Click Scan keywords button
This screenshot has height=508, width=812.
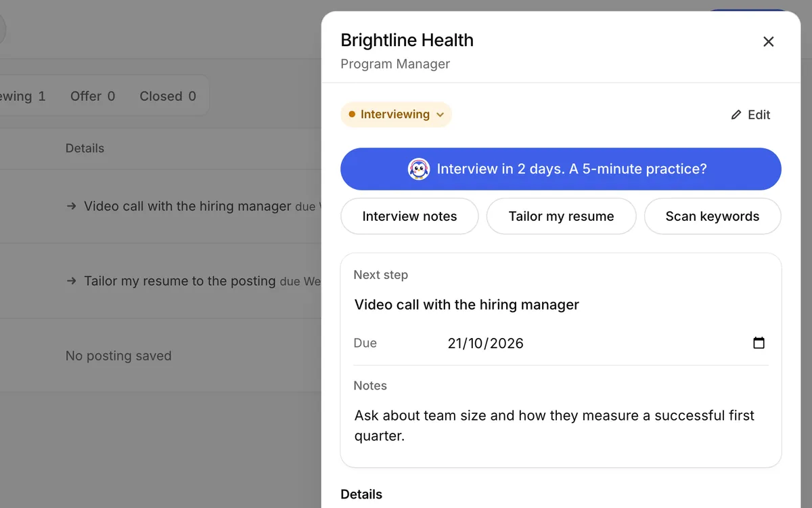point(713,216)
